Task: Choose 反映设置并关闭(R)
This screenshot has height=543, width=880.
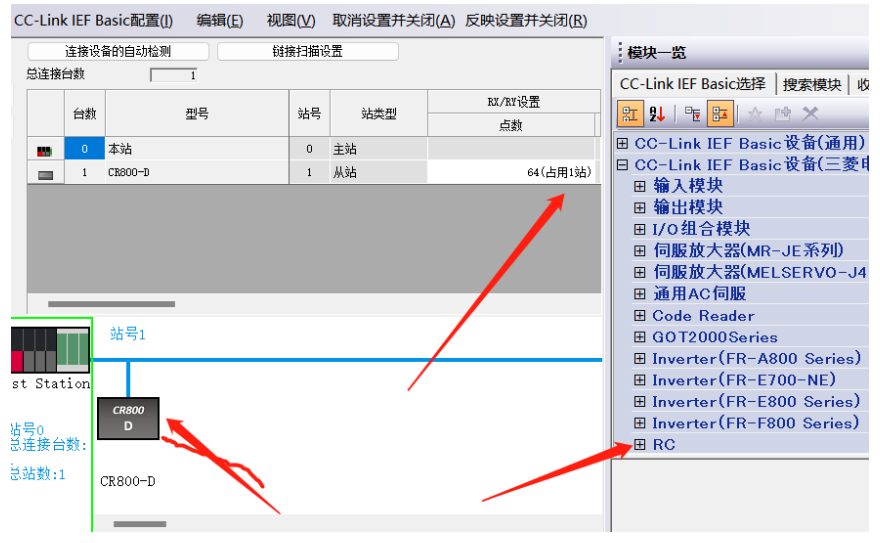Action: 526,21
